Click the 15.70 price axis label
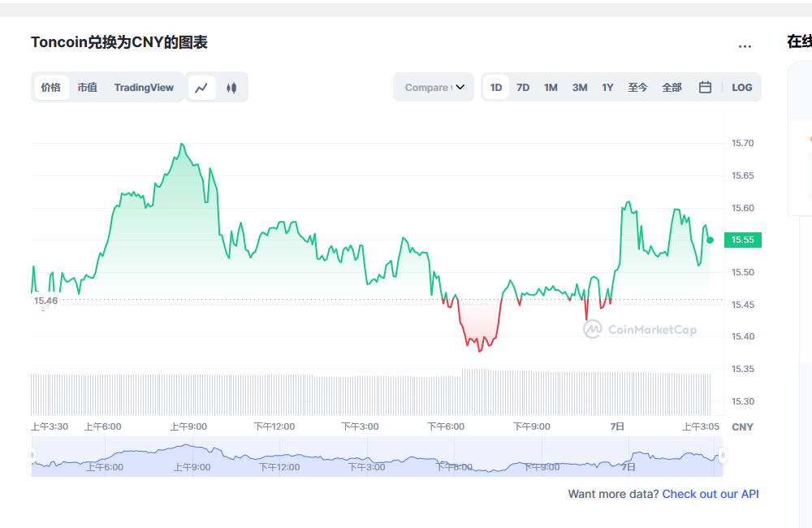Viewport: 812px width, 528px height. 743,143
